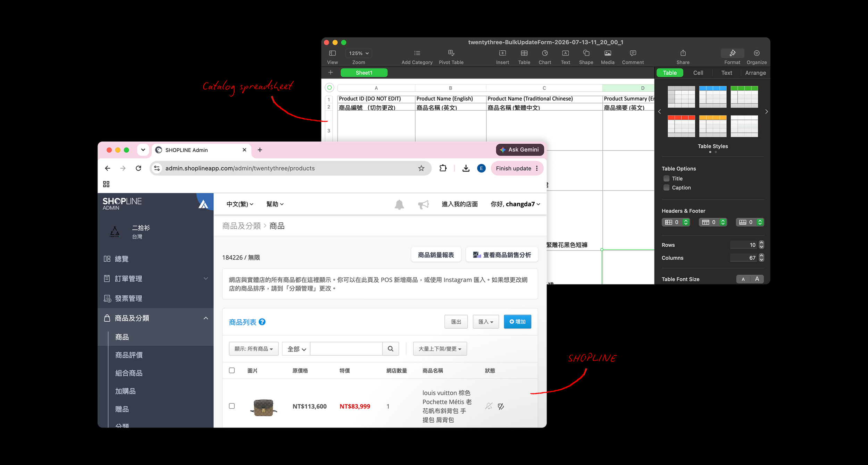868x465 pixels.
Task: Open the 全部 search scope dropdown
Action: click(x=296, y=349)
